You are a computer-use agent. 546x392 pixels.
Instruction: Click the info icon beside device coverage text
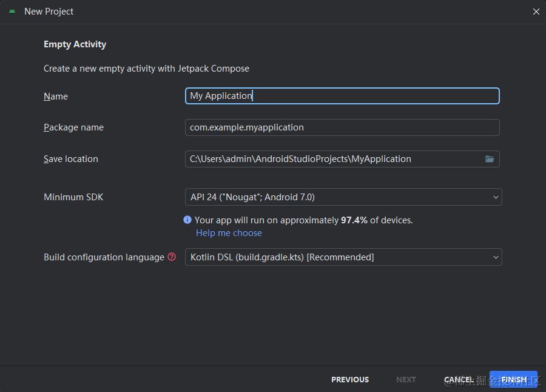coord(187,220)
